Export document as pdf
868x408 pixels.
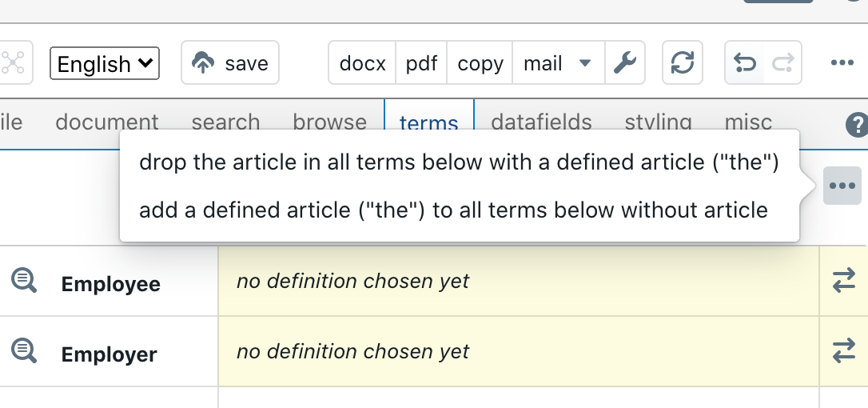coord(421,62)
